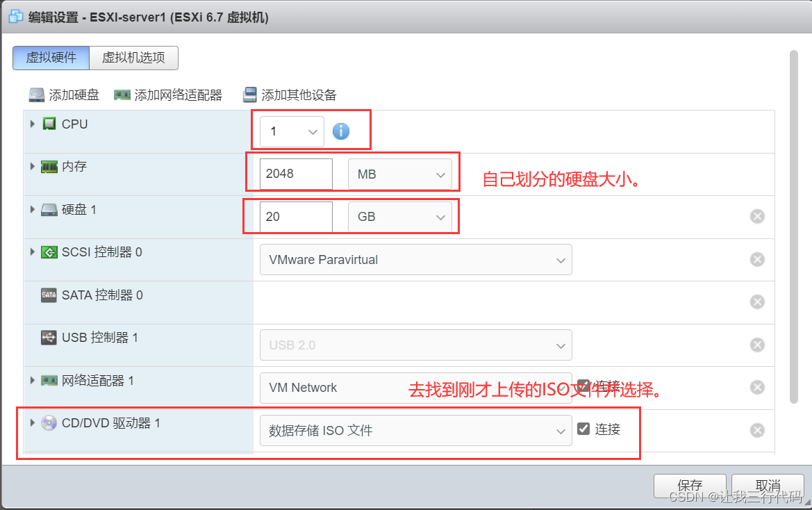The image size is (812, 510).
Task: Remove USB controller 1 with its X icon
Action: (757, 345)
